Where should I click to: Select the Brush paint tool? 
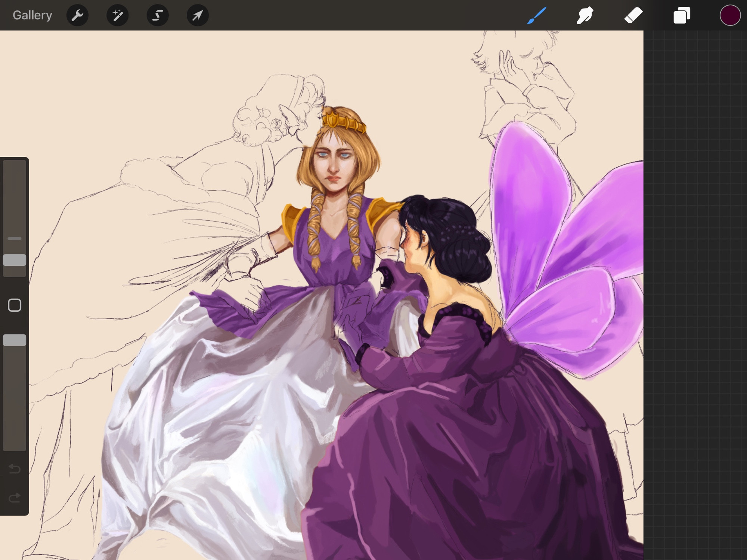coord(537,15)
